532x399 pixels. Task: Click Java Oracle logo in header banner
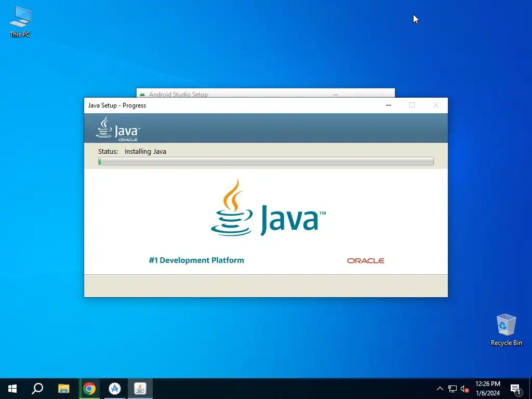pyautogui.click(x=118, y=129)
